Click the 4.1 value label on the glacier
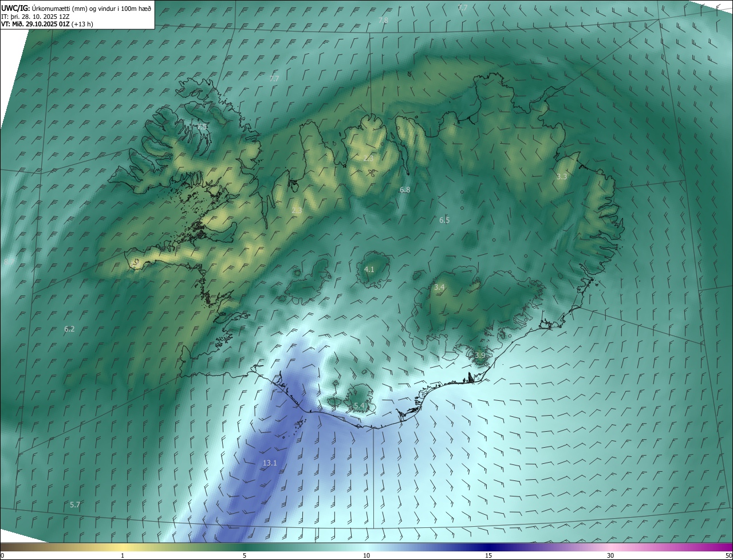This screenshot has width=733, height=560. [x=369, y=269]
